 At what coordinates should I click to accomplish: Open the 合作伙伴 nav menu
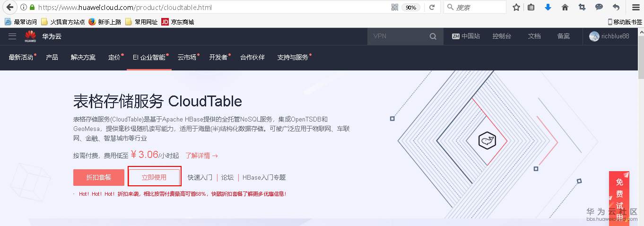(x=252, y=57)
